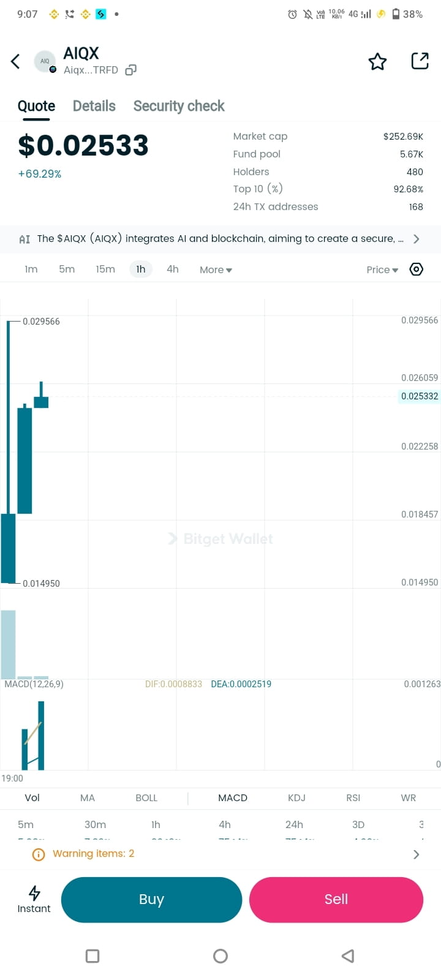The height and width of the screenshot is (980, 441).
Task: Tap the back arrow icon
Action: 16,61
